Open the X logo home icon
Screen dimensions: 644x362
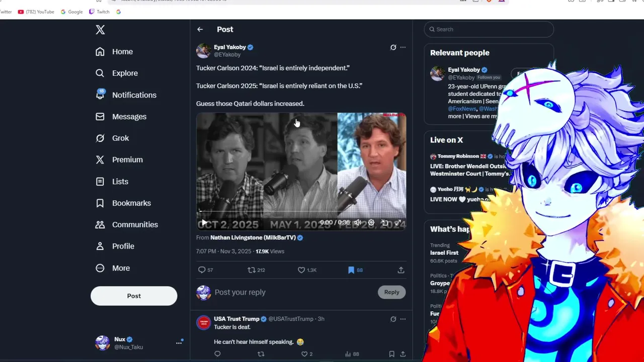tap(100, 30)
